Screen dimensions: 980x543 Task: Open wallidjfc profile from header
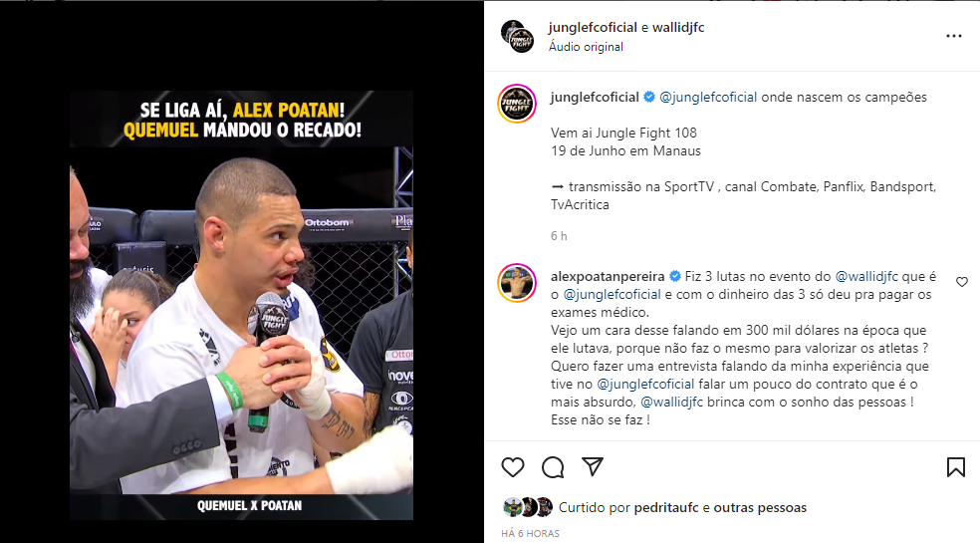click(678, 28)
